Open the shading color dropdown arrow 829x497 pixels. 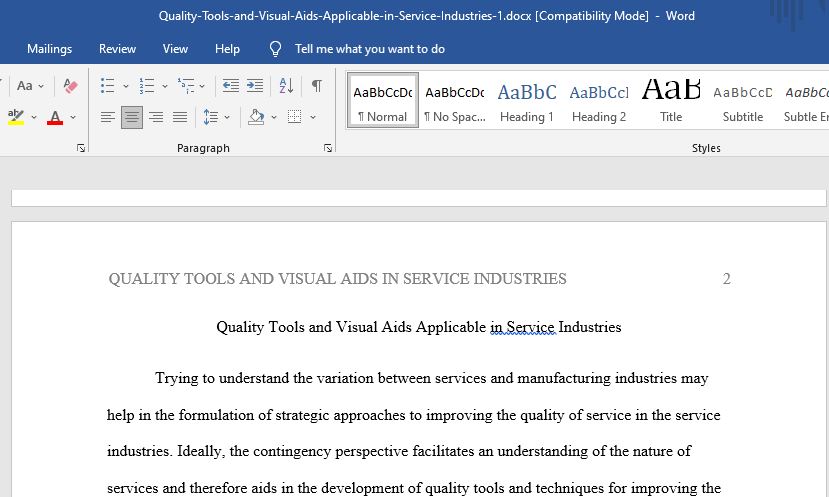tap(274, 117)
